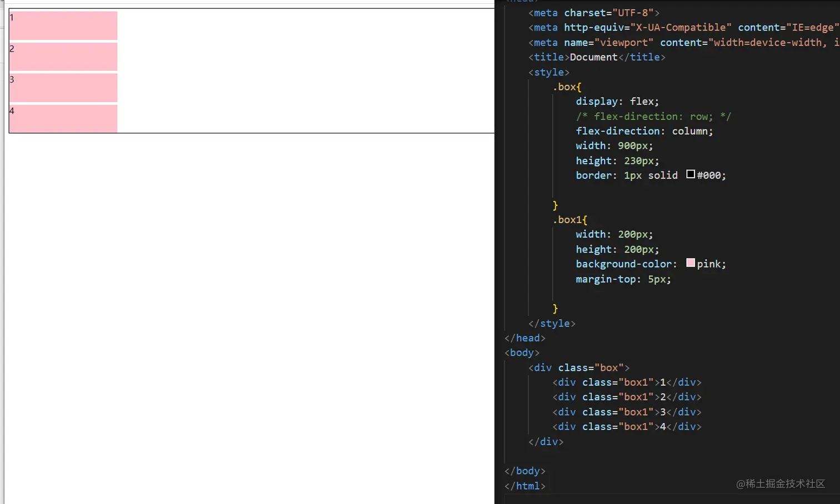Click the box1 div line containing 1
The image size is (840, 504).
pyautogui.click(x=627, y=382)
